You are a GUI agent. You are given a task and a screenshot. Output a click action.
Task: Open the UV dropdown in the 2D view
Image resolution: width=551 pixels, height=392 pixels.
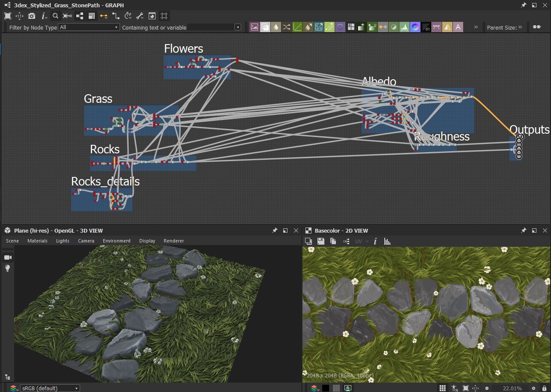361,241
